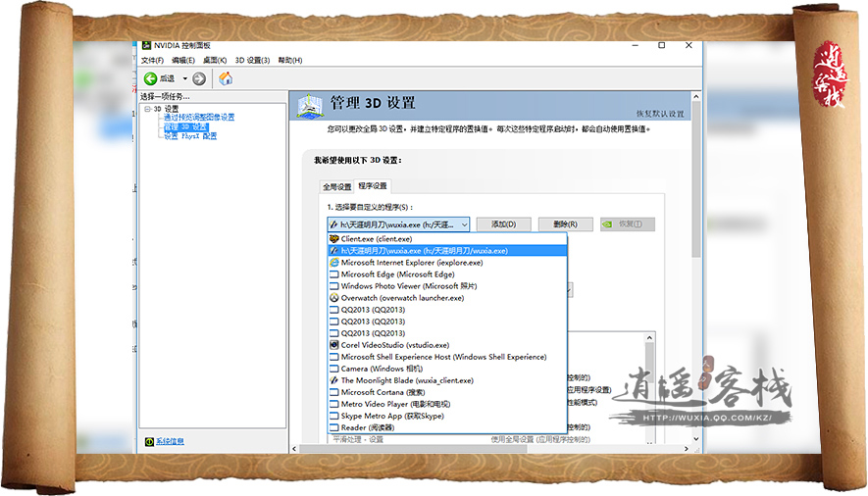Open the 桌面(K) menu
Image resolution: width=868 pixels, height=496 pixels.
pos(215,60)
